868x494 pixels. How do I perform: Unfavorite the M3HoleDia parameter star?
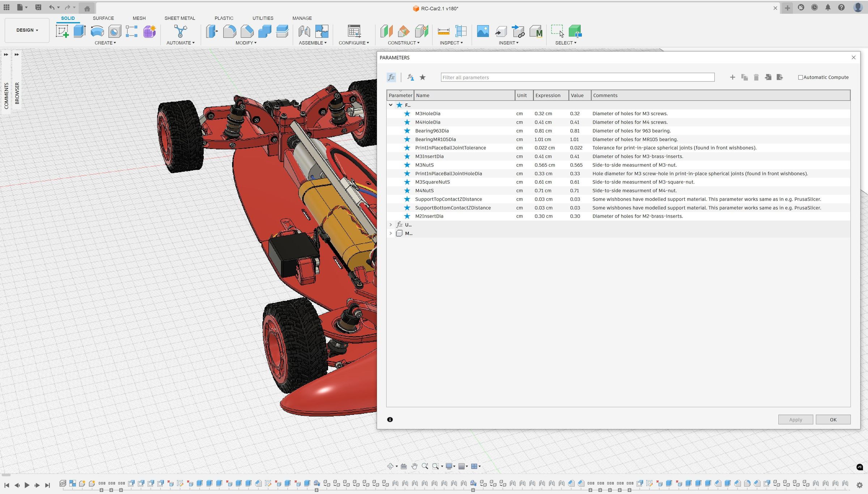[x=407, y=113]
